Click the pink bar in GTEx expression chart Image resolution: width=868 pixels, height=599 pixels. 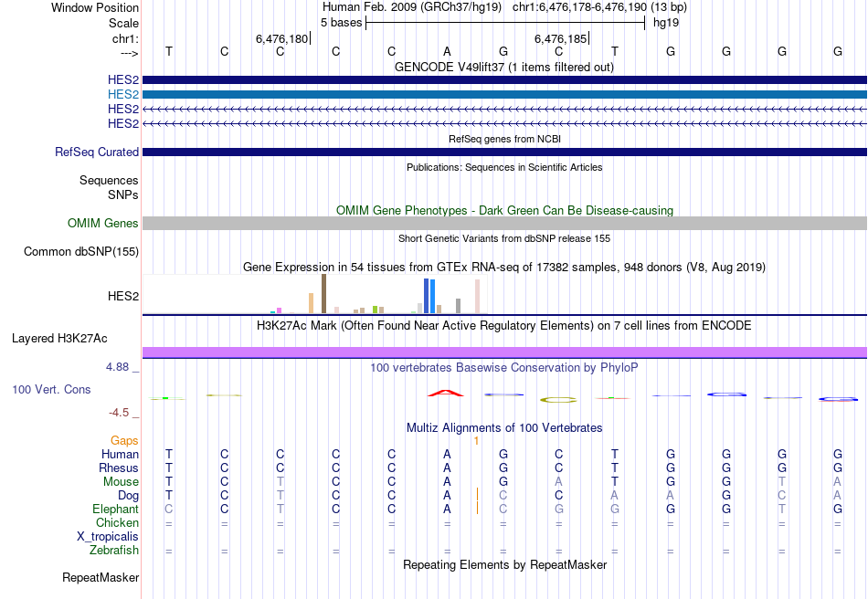pos(477,297)
